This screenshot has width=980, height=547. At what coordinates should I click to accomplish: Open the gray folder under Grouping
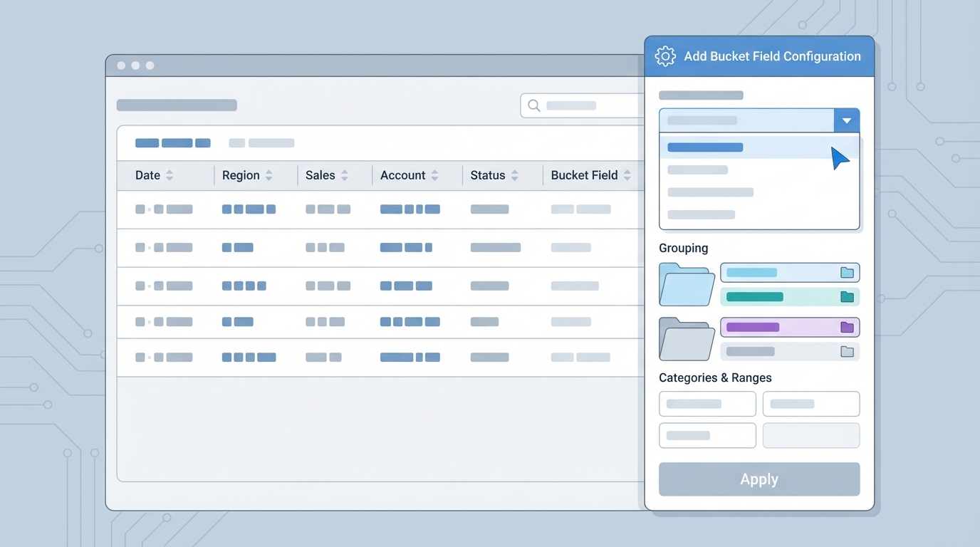pyautogui.click(x=685, y=339)
